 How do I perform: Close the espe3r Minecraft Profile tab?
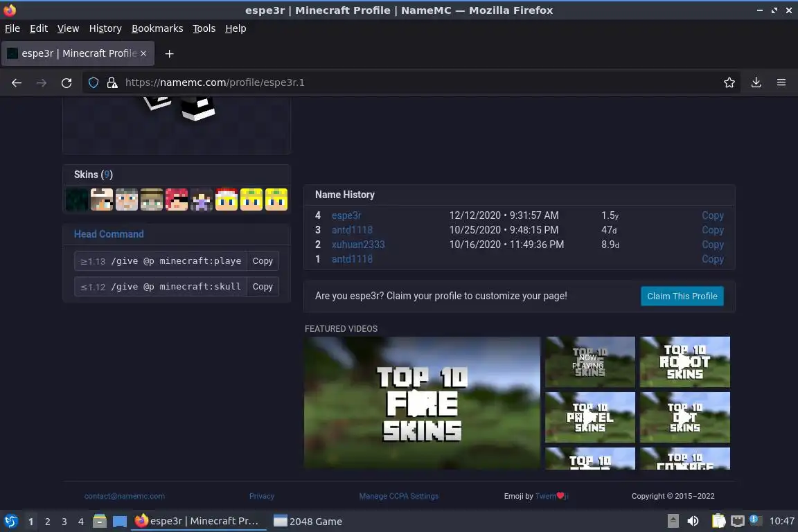point(143,53)
